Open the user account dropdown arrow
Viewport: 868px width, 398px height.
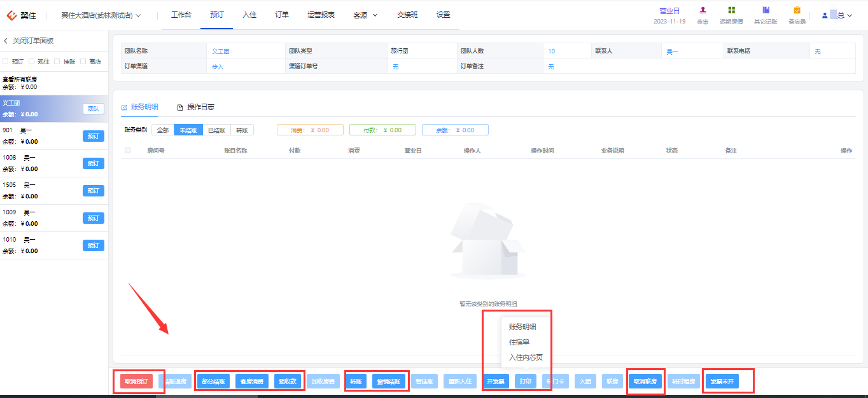coord(850,15)
